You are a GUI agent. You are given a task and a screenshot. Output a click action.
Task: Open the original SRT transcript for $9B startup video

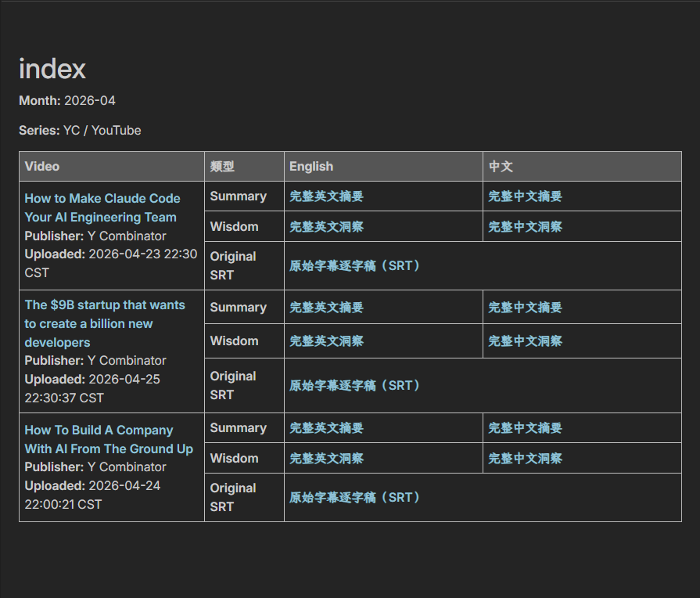[354, 386]
